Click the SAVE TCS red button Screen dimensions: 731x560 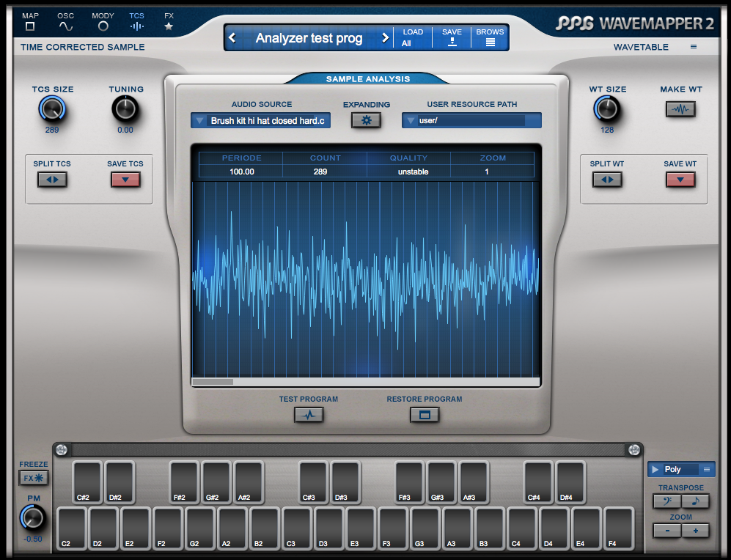click(x=125, y=180)
